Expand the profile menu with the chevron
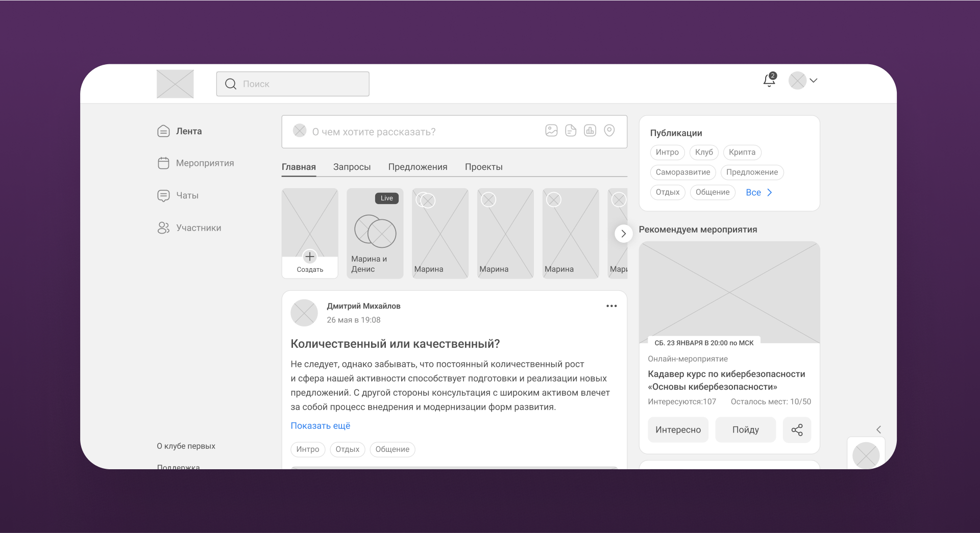 [814, 81]
